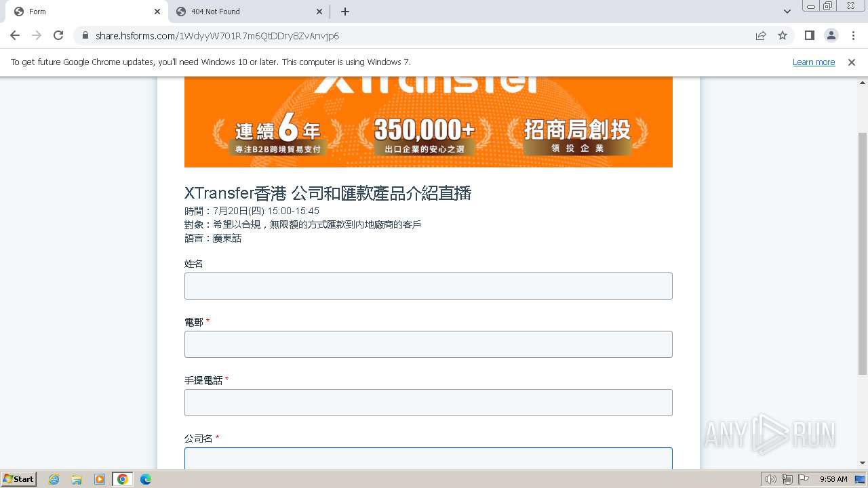Open the Learn more link
This screenshot has height=488, width=868.
(814, 62)
